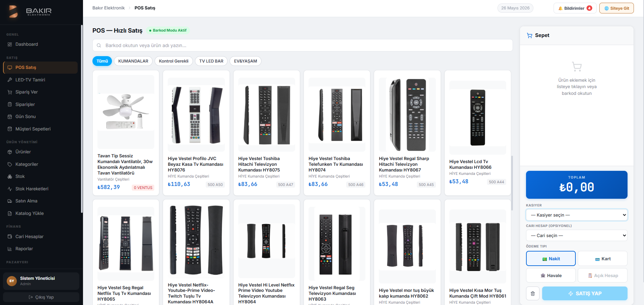This screenshot has height=305, width=644.
Task: Click the search magnifier icon
Action: click(99, 45)
